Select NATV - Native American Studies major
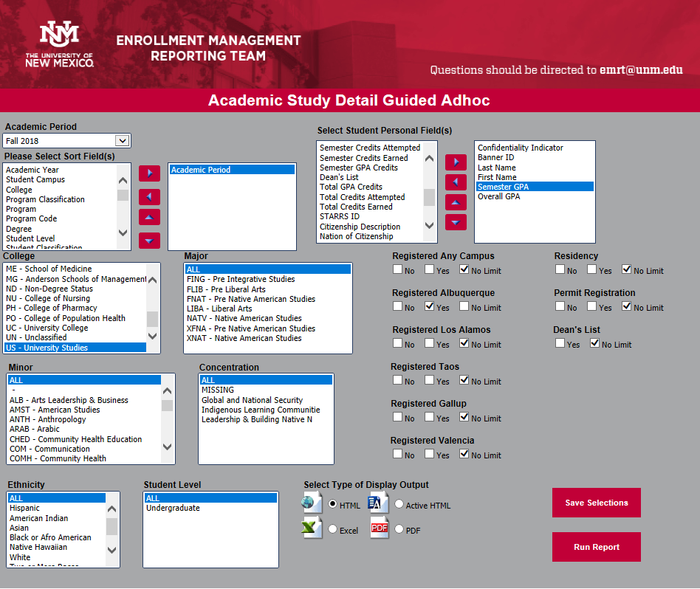This screenshot has height=589, width=700. point(244,318)
